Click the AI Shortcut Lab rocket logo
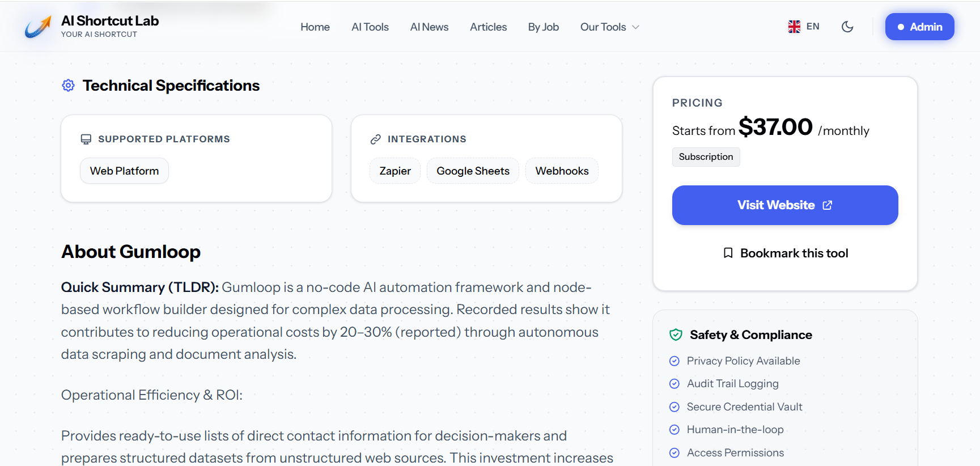Screen dimensions: 980x466 point(38,27)
